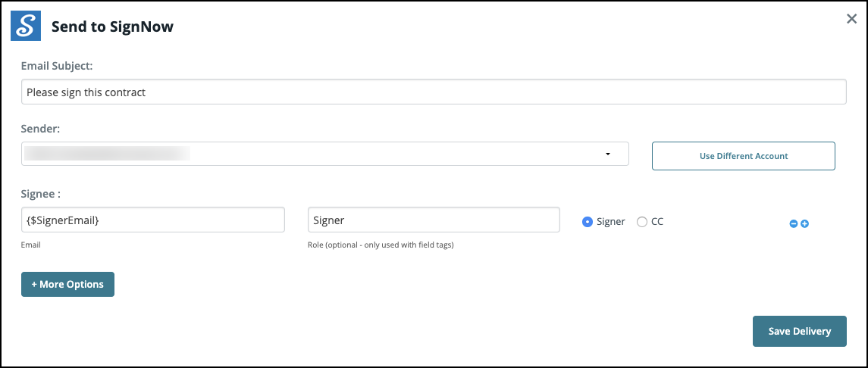Expand the More Options section
The width and height of the screenshot is (868, 368).
point(67,284)
